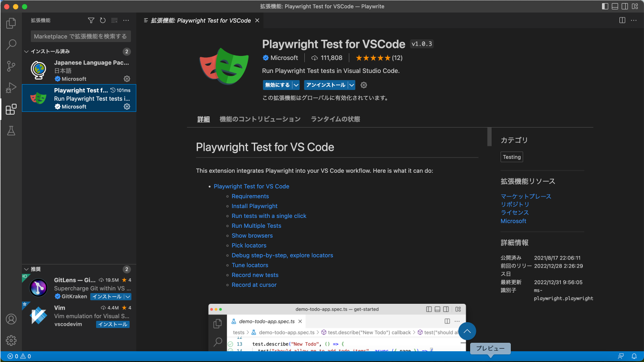Refresh the extensions list
The width and height of the screenshot is (644, 362).
coord(103,21)
